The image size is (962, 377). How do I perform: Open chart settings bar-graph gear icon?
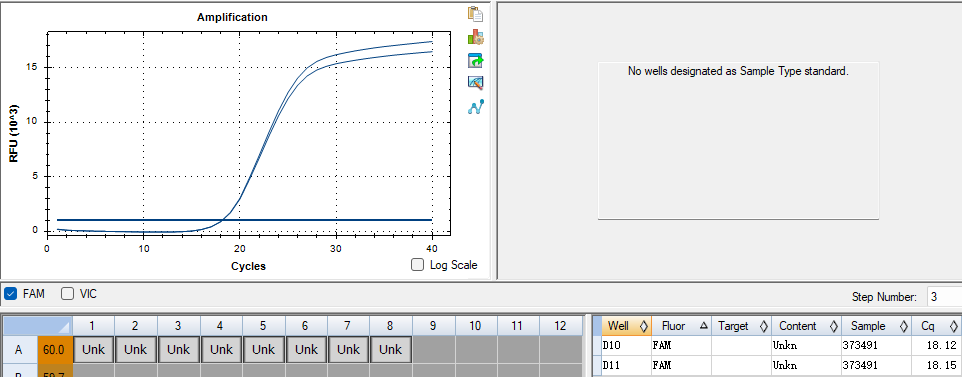[x=475, y=37]
